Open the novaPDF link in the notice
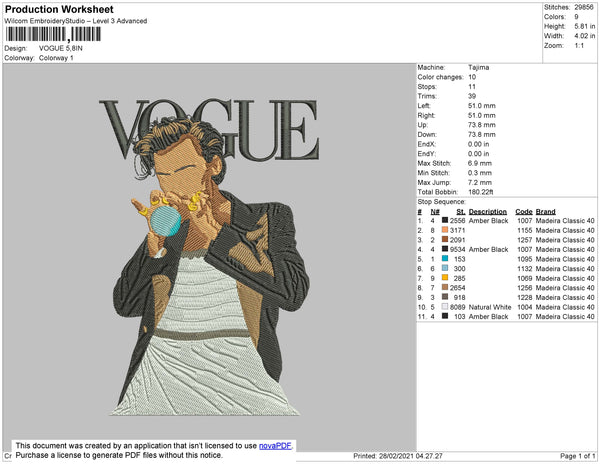Viewport: 600px width, 464px height. point(275,446)
